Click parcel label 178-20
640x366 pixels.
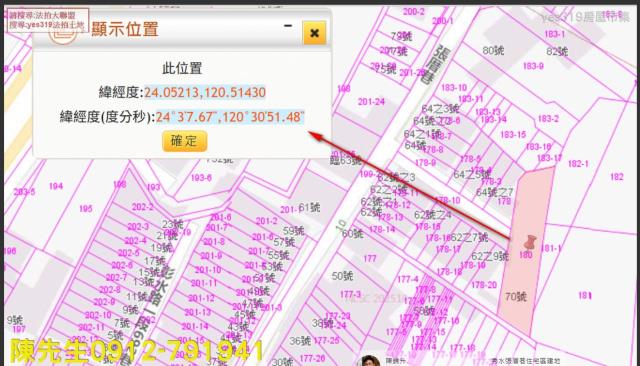coord(484,285)
